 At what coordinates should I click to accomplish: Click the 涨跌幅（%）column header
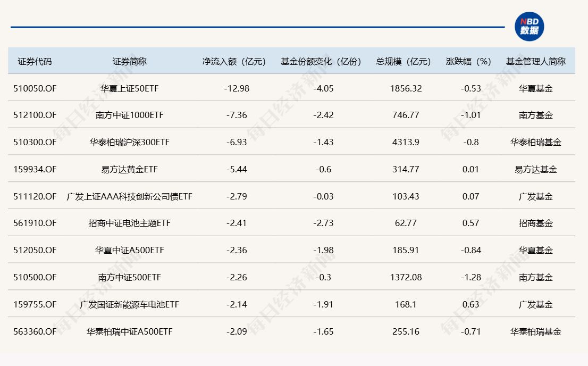(x=468, y=61)
